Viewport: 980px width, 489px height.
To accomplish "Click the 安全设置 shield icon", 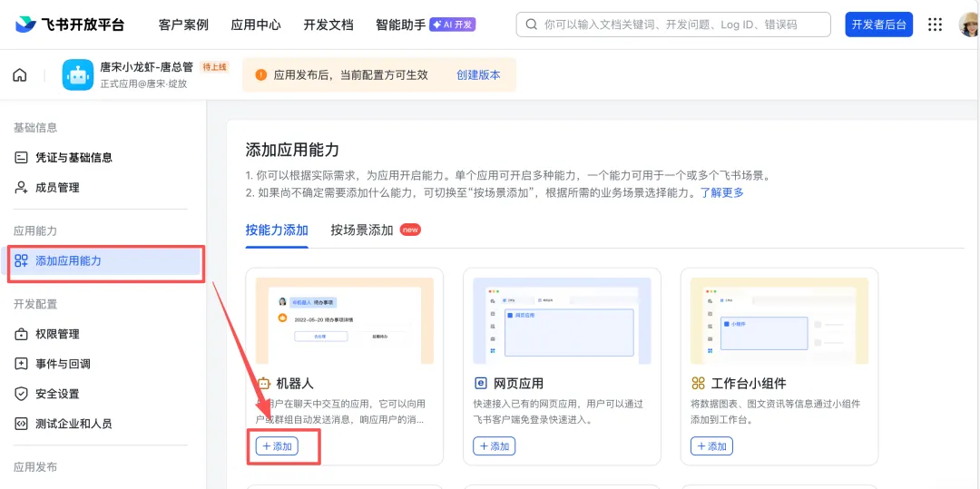I will 21,394.
